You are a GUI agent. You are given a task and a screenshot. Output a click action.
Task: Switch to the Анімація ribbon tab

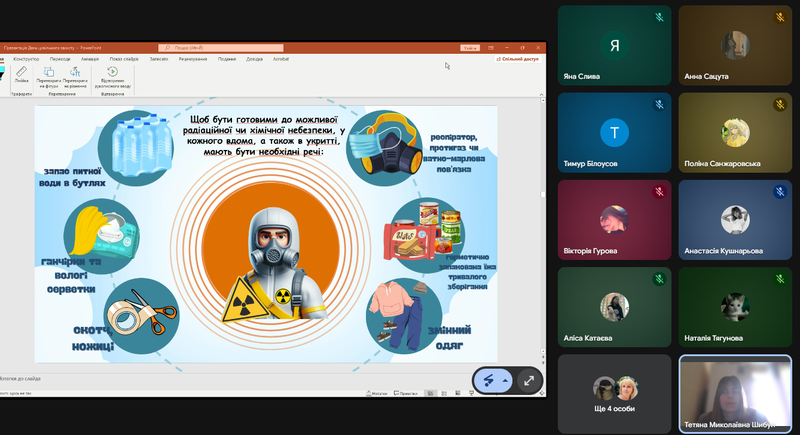90,59
